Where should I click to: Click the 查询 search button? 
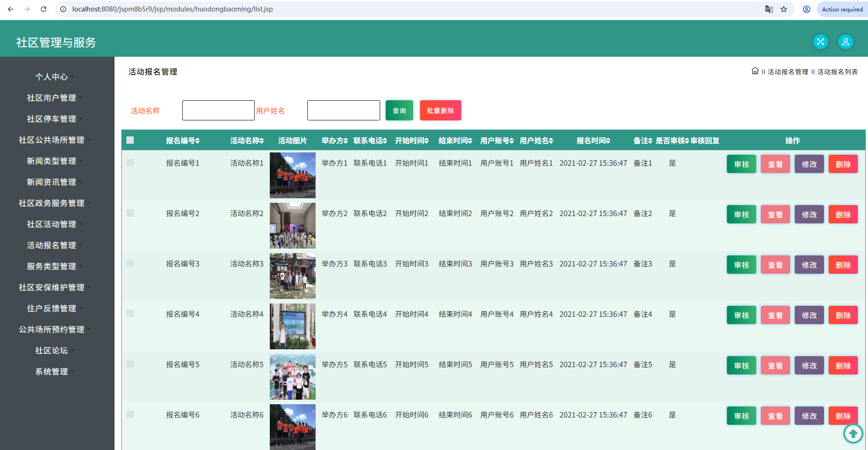pos(399,110)
